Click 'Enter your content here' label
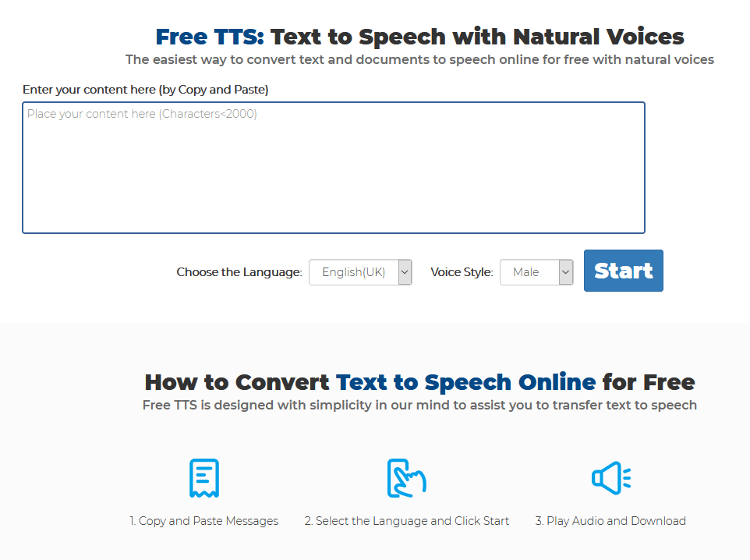Screen dimensions: 750x560 click(146, 90)
